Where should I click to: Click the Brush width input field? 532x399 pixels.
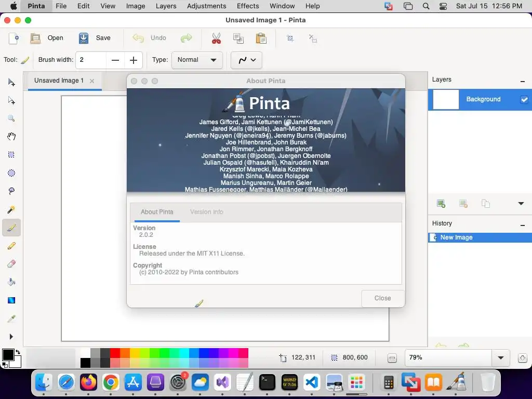(x=91, y=60)
